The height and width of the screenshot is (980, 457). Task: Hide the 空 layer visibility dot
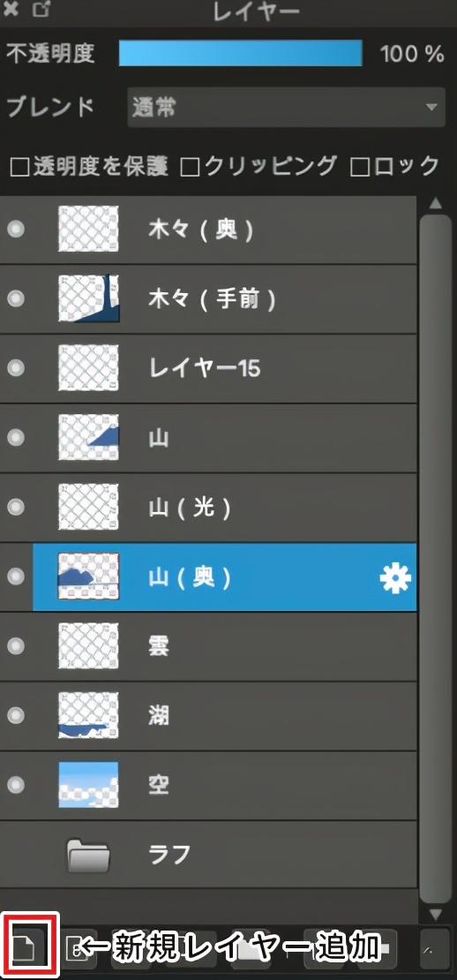click(x=16, y=784)
